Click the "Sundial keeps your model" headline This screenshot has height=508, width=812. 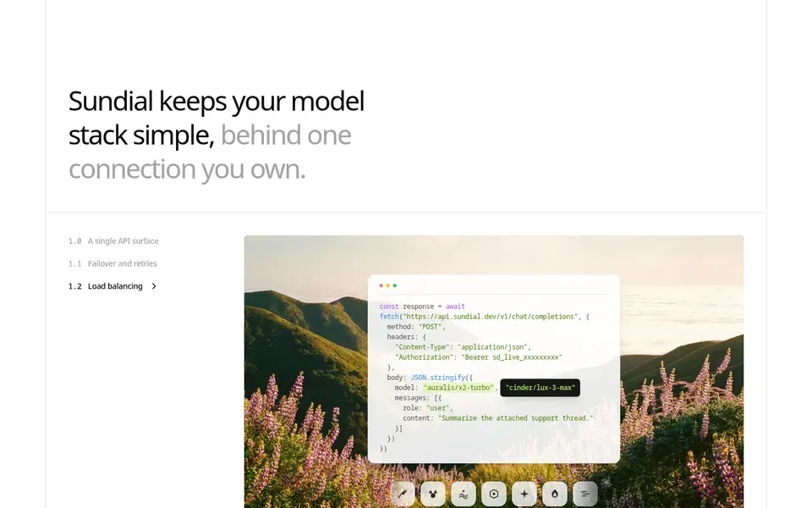pos(217,101)
